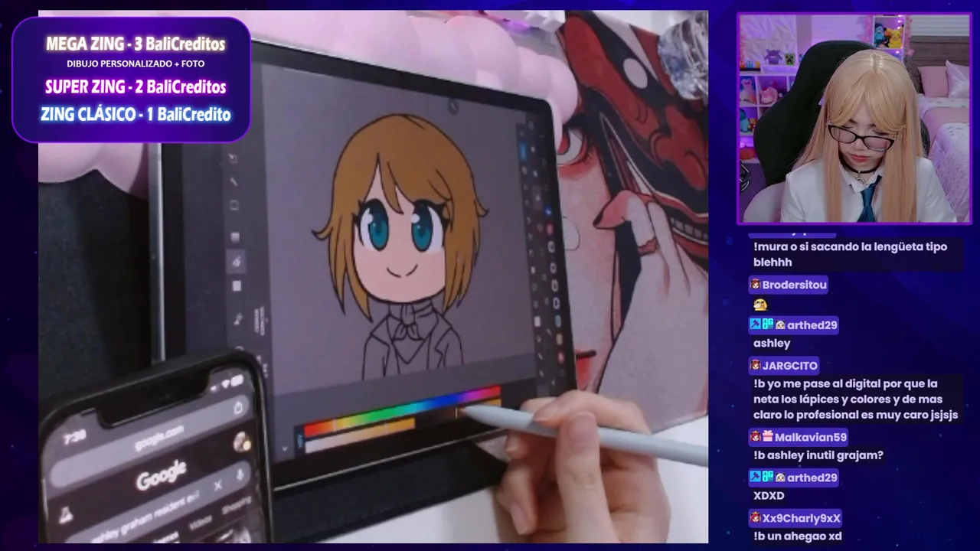Tap the share icon in phone browser
The image size is (980, 551).
[238, 408]
